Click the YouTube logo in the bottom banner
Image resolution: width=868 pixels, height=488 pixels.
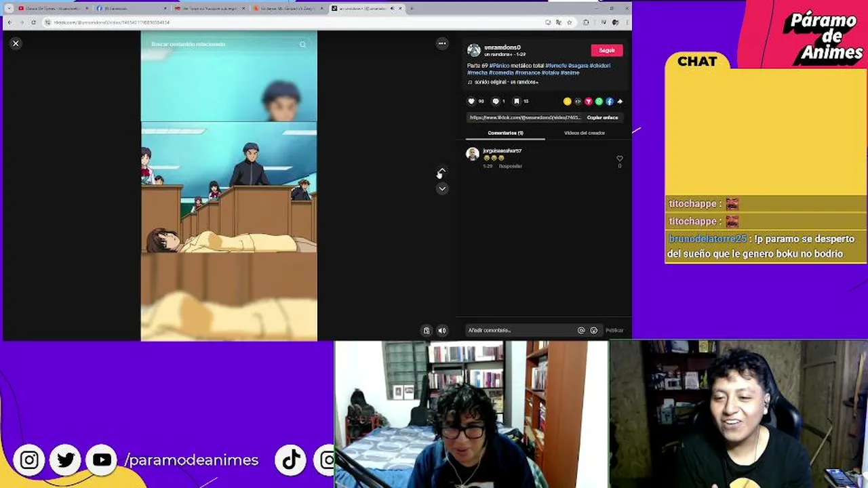(x=102, y=460)
